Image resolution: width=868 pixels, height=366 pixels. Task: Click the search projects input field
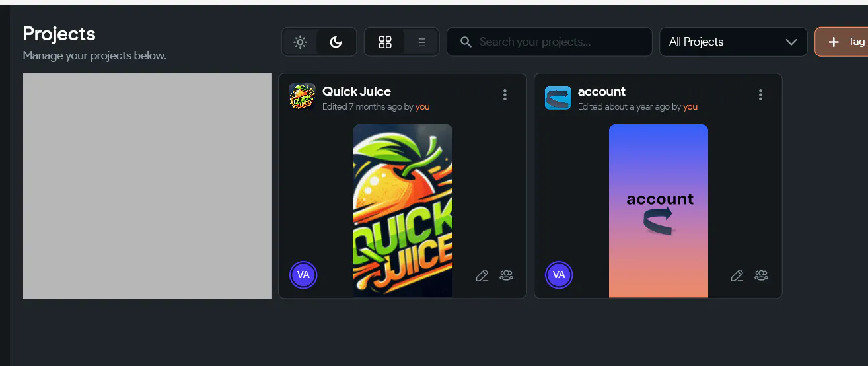tap(550, 42)
